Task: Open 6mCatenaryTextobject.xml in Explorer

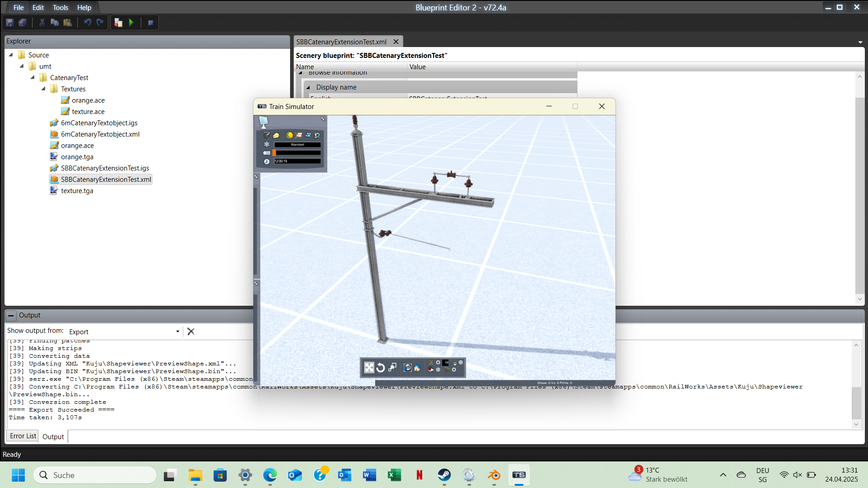Action: click(100, 134)
